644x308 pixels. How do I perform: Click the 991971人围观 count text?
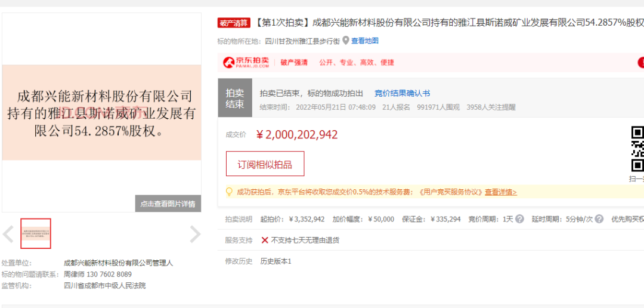pyautogui.click(x=438, y=107)
